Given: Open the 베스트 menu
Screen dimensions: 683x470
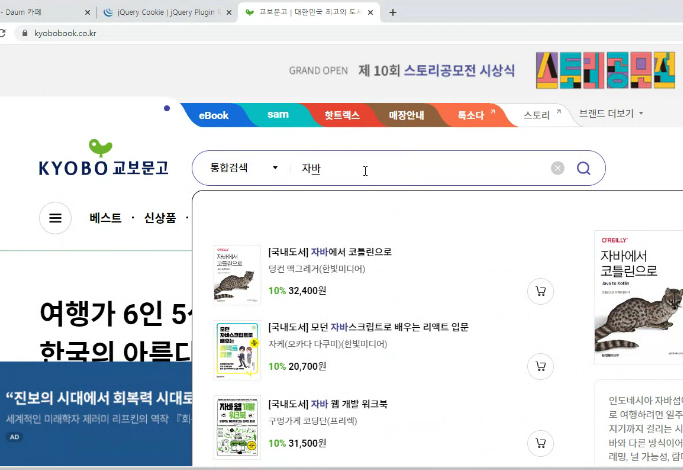Looking at the screenshot, I should (x=105, y=218).
